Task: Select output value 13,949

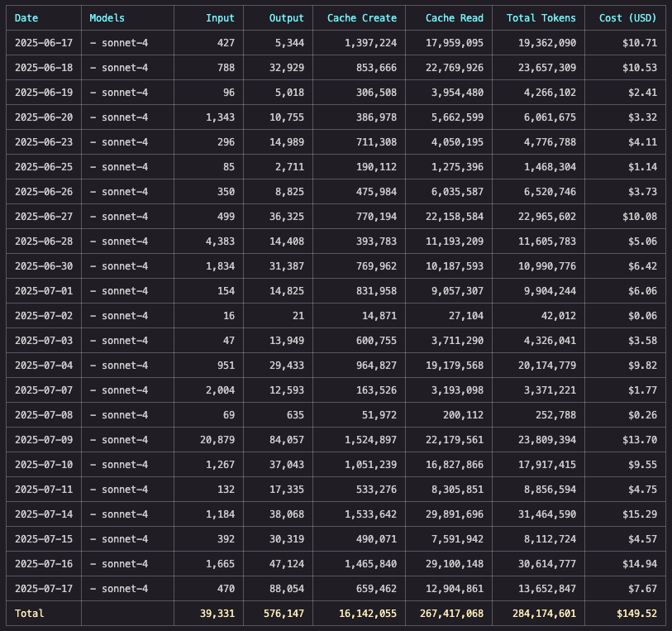Action: [x=286, y=342]
